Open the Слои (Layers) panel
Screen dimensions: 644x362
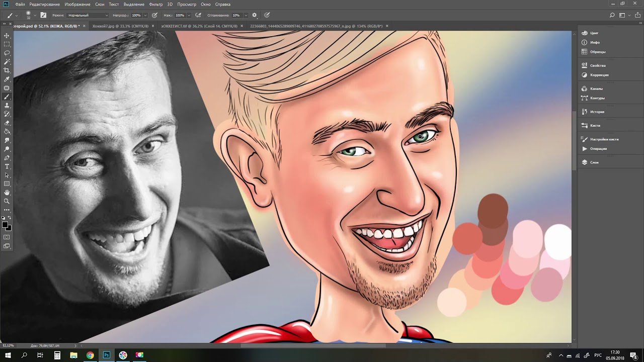pyautogui.click(x=594, y=162)
